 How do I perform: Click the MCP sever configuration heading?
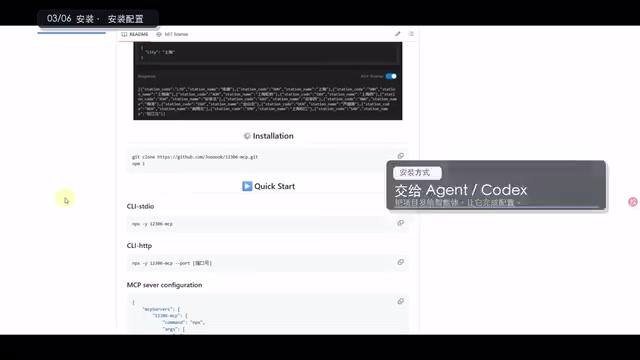(x=164, y=285)
